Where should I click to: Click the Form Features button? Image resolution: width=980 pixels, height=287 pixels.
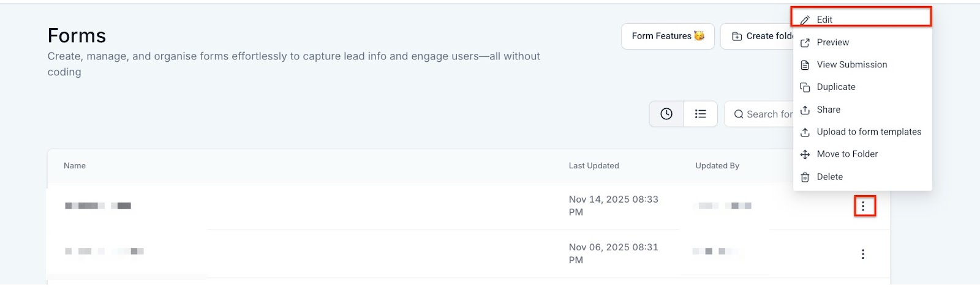click(668, 36)
